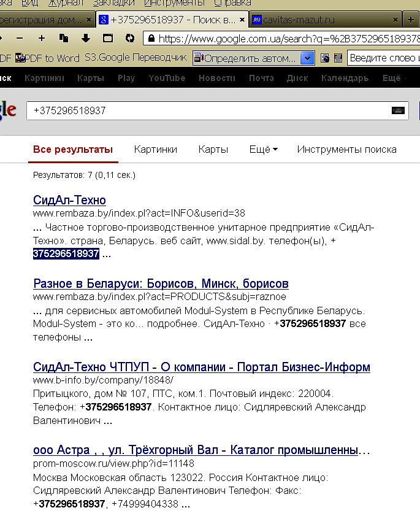Screen dimensions: 420x524
Task: Close the 'регистрация дом...' tab
Action: point(88,20)
